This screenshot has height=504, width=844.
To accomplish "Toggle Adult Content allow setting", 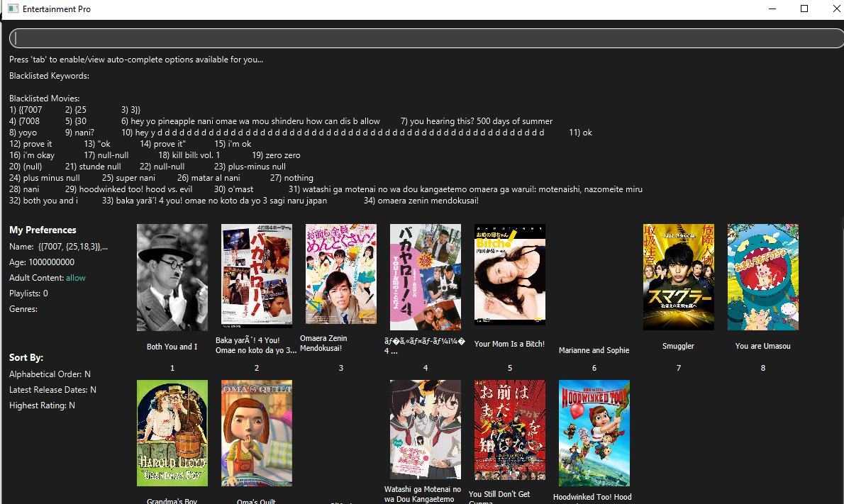I will pyautogui.click(x=75, y=278).
